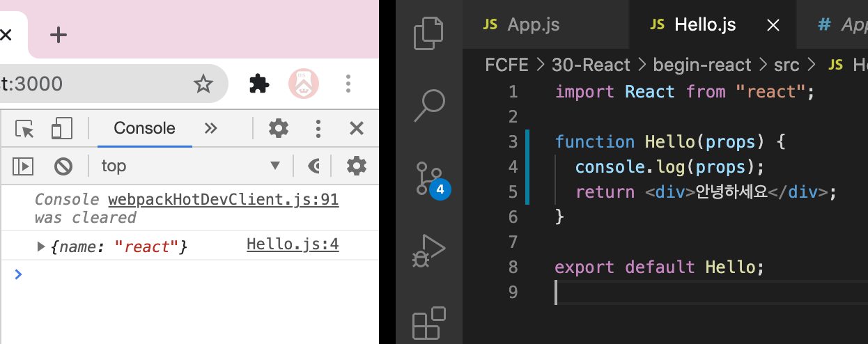Select the Console tab in DevTools

[x=144, y=128]
